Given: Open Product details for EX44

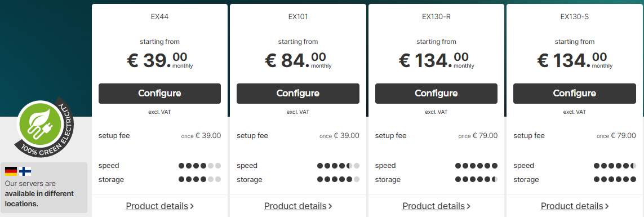Looking at the screenshot, I should pyautogui.click(x=160, y=206).
